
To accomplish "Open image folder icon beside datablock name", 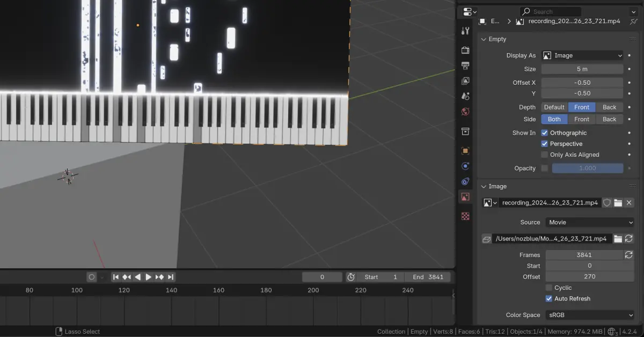I will click(x=618, y=203).
